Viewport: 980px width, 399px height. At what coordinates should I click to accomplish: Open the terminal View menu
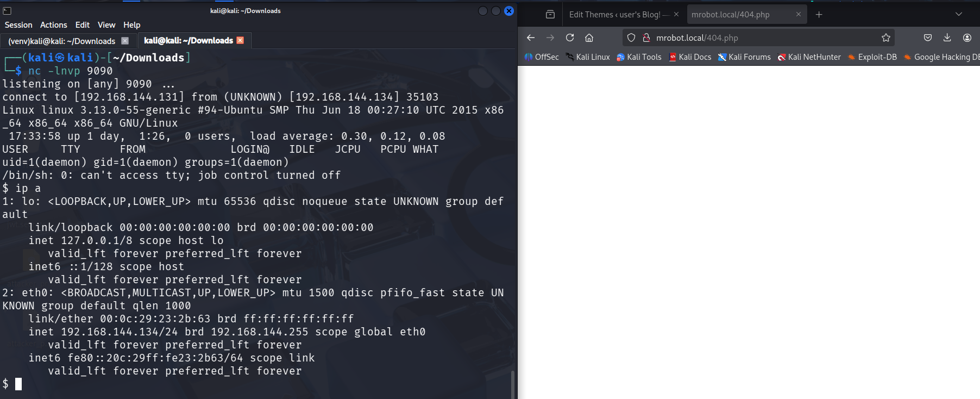click(x=106, y=25)
